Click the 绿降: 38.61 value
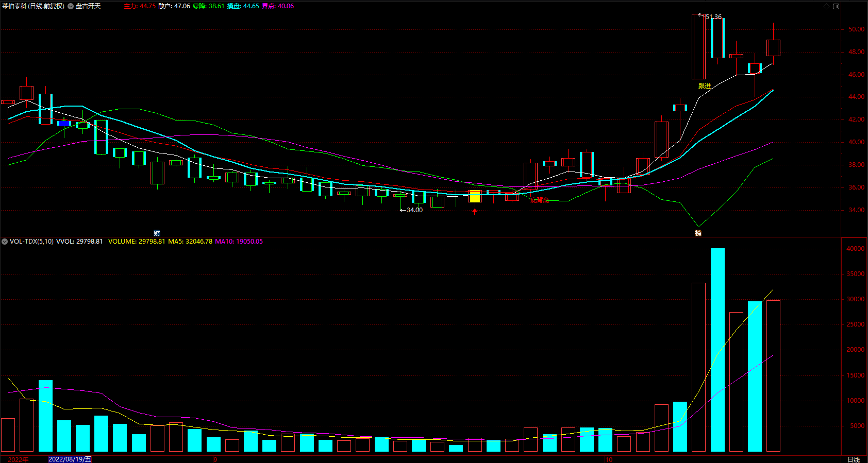This screenshot has height=463, width=868. coord(209,6)
